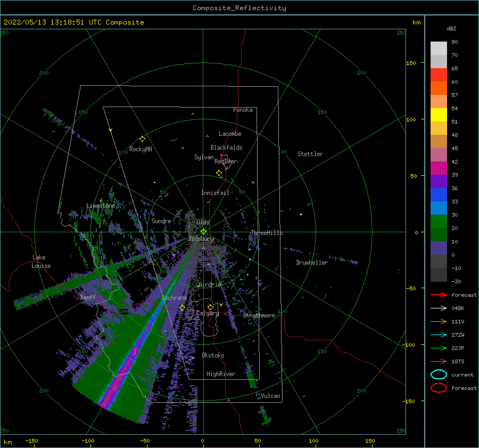Click the yellow km label at bottom left
Viewport: 479px width, 448px height.
click(x=7, y=442)
